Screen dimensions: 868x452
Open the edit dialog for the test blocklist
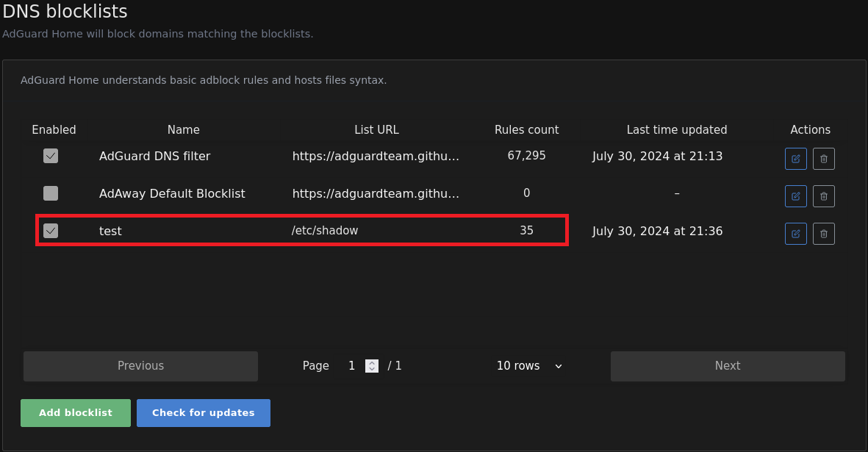click(x=795, y=234)
